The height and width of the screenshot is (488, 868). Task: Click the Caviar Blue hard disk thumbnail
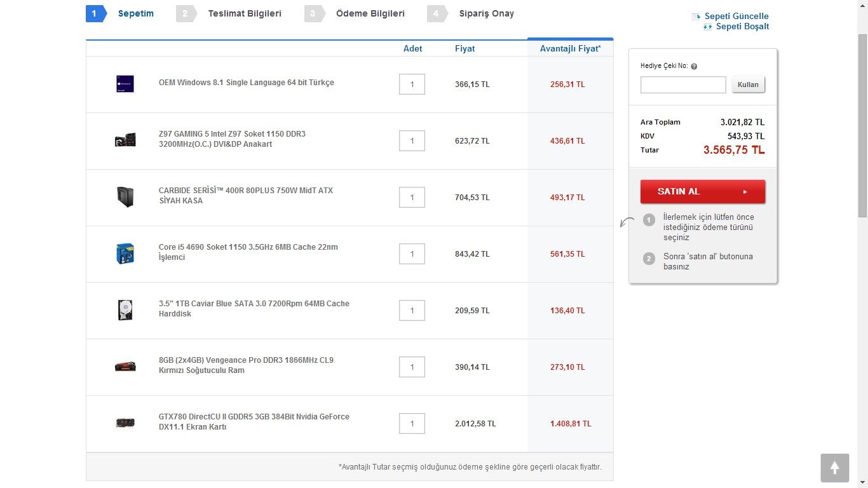(x=125, y=310)
